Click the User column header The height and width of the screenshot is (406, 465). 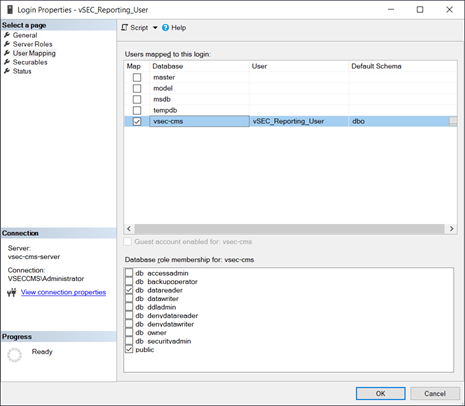(299, 66)
